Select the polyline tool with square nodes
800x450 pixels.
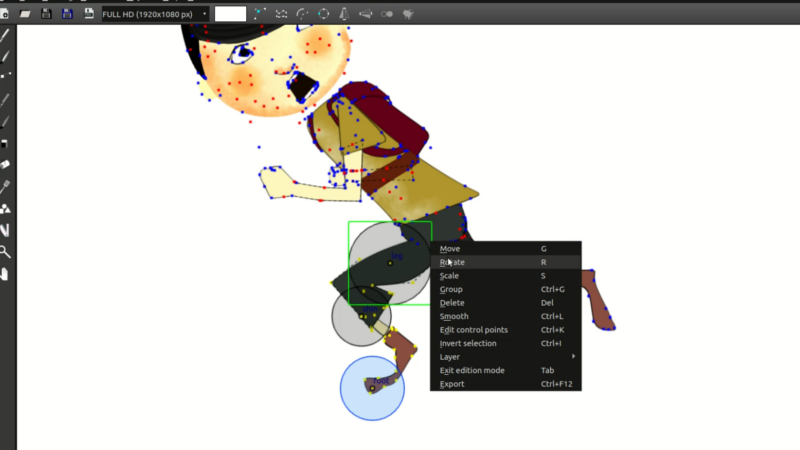pos(6,76)
